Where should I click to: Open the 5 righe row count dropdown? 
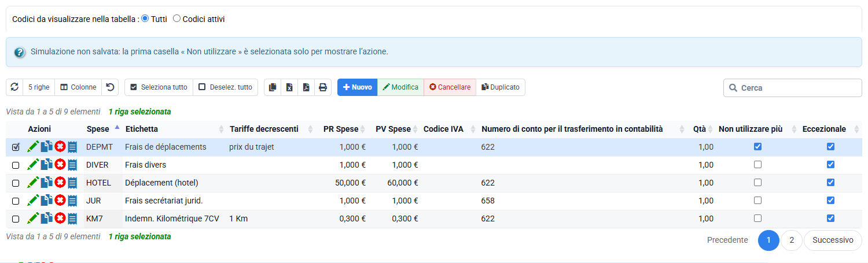tap(39, 87)
